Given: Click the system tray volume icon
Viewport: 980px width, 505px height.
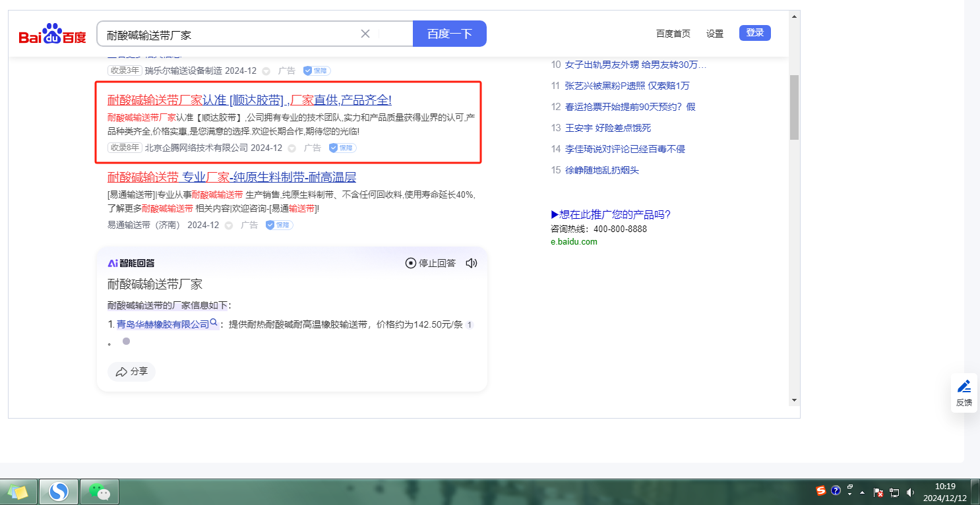Looking at the screenshot, I should coord(911,492).
